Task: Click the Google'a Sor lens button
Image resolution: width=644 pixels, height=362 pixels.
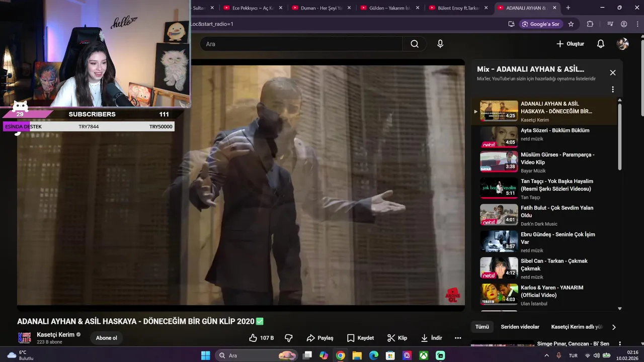Action: point(540,24)
